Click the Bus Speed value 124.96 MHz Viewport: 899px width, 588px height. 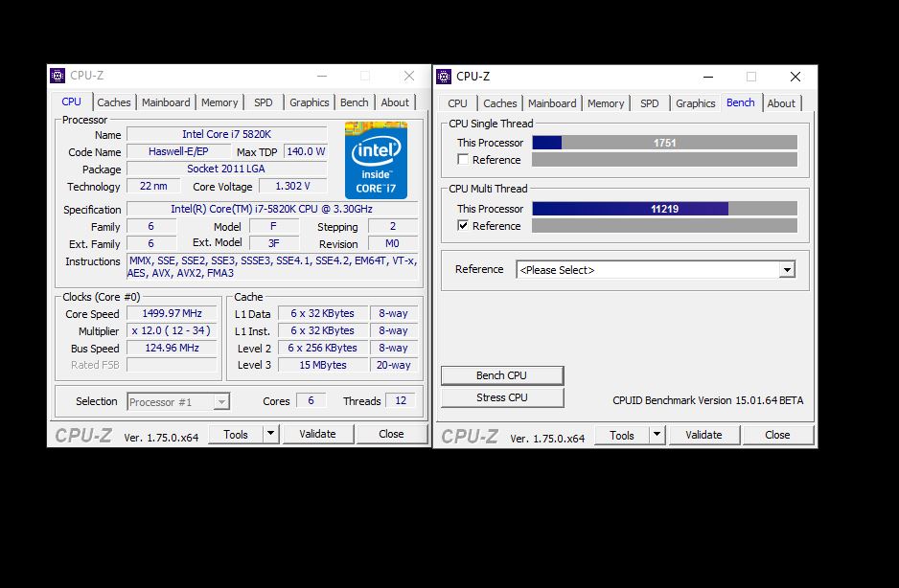coord(172,348)
